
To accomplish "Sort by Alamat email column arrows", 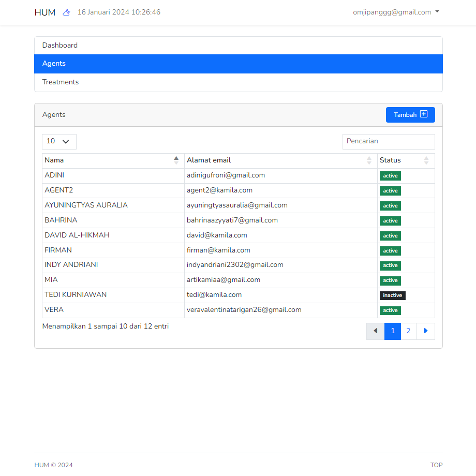I will (x=369, y=160).
